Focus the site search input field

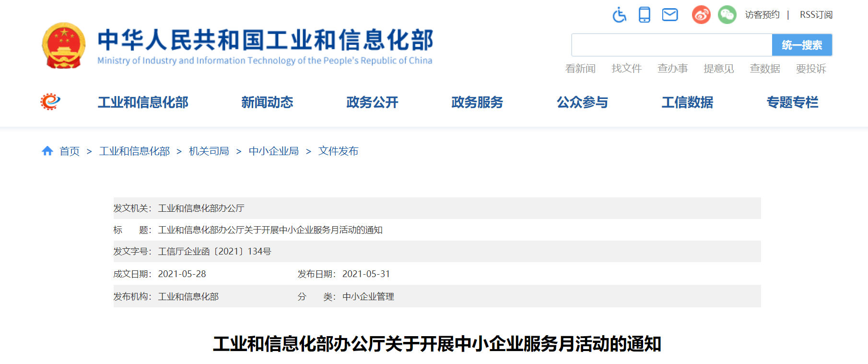[671, 45]
